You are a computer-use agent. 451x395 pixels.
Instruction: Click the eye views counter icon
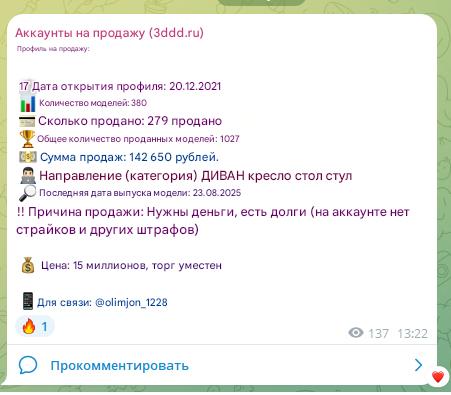(x=356, y=333)
